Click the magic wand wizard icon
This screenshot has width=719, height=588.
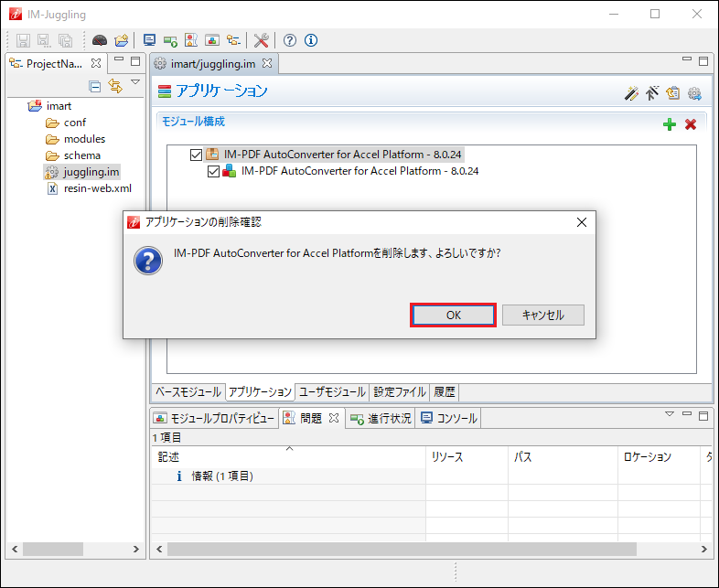[x=631, y=93]
